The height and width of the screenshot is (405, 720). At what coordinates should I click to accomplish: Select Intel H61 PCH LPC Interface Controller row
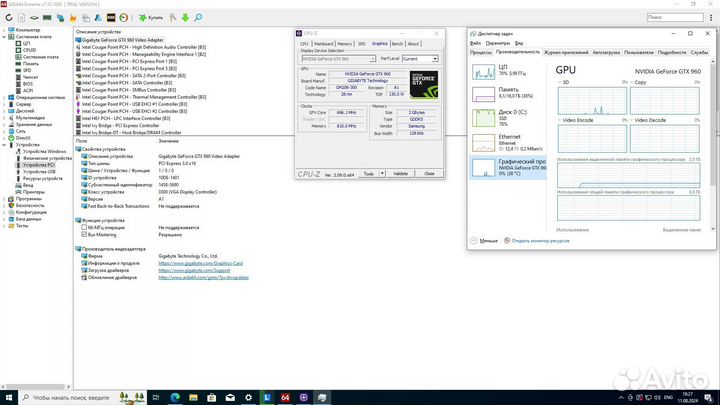pyautogui.click(x=123, y=118)
